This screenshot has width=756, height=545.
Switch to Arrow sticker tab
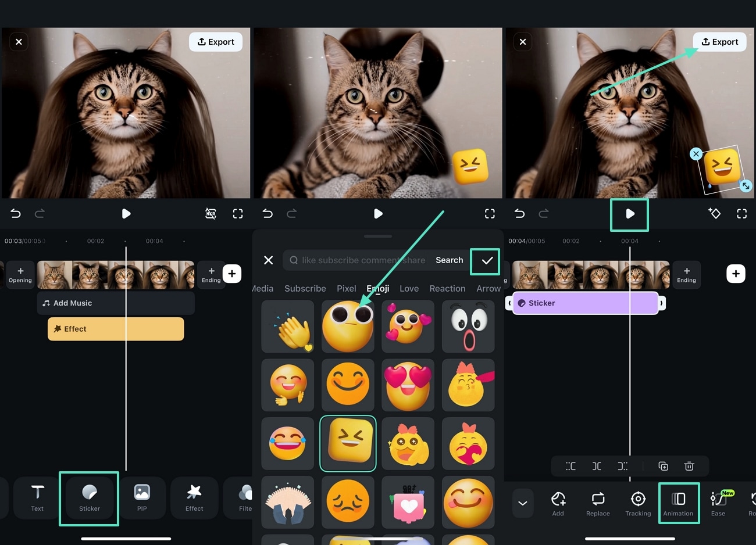pyautogui.click(x=488, y=289)
